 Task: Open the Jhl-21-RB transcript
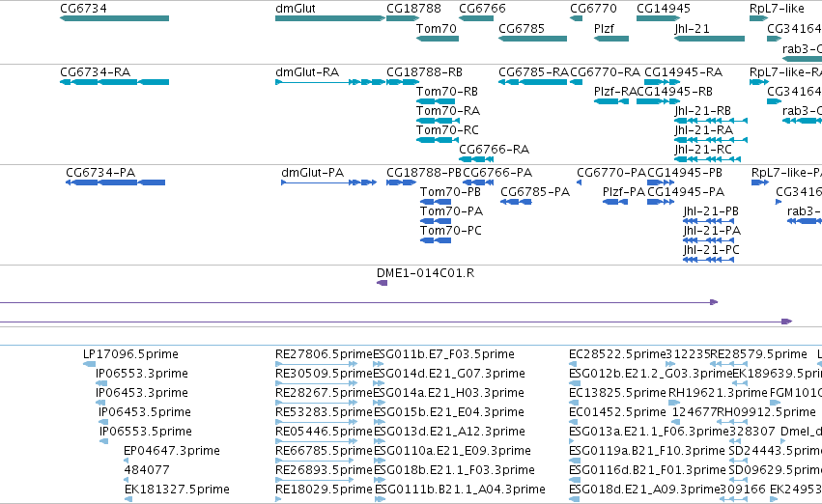(x=710, y=121)
